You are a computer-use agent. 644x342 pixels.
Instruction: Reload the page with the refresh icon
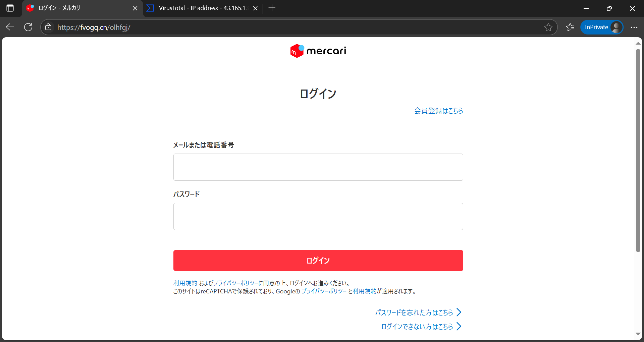[x=28, y=27]
